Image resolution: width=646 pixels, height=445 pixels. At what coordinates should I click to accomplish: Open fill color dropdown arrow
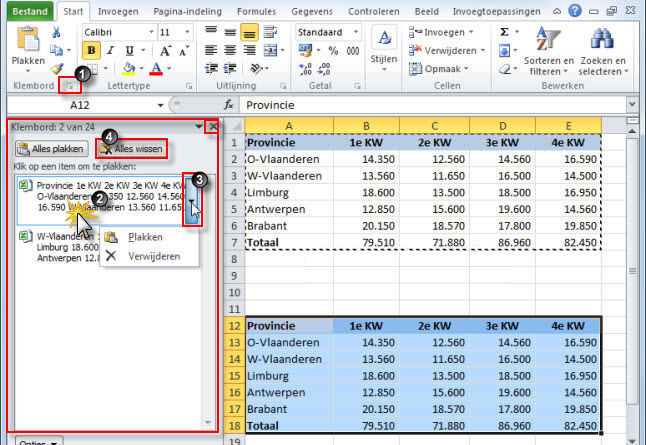click(x=141, y=68)
